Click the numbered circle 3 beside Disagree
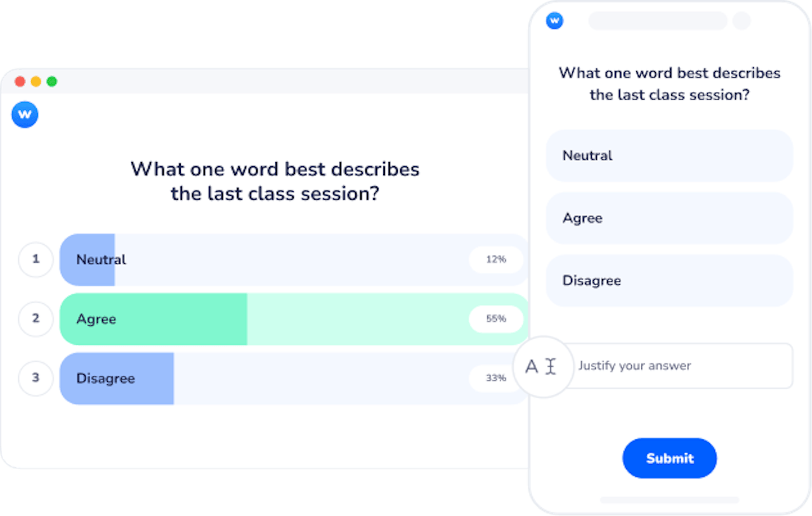 coord(36,378)
